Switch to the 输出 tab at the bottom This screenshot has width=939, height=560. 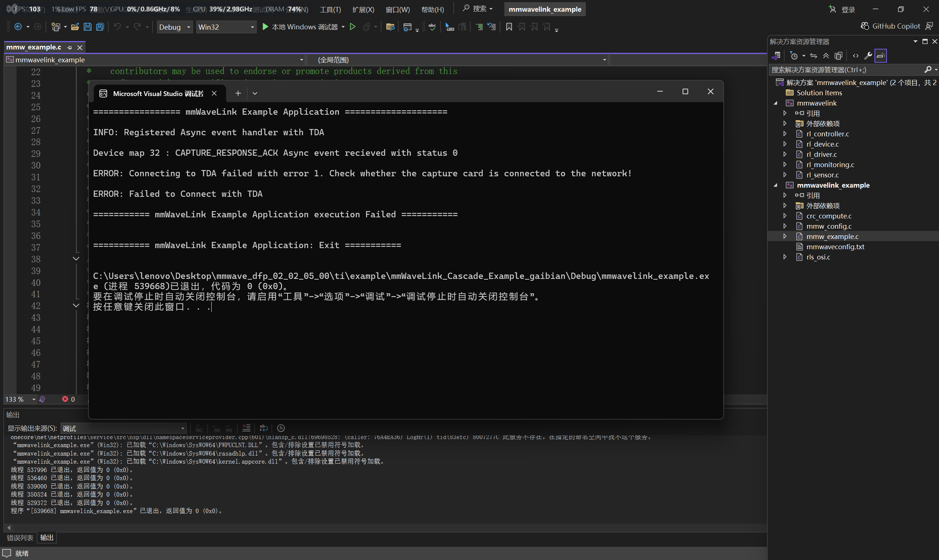point(47,538)
